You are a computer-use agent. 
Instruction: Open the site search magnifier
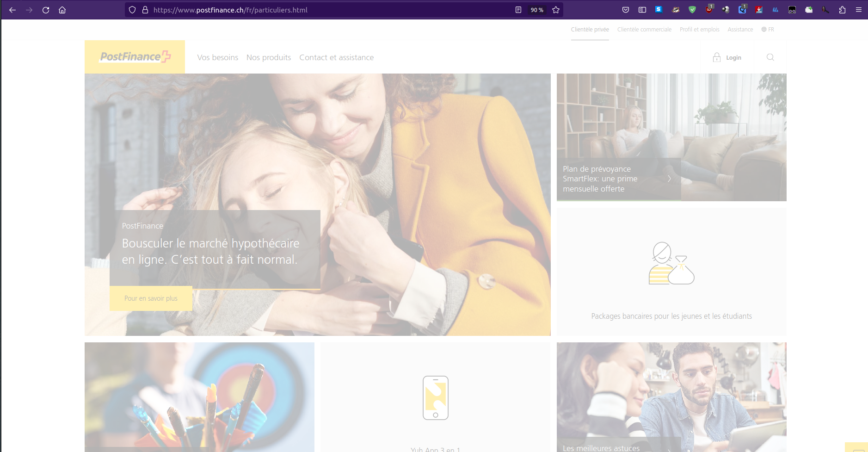point(770,57)
